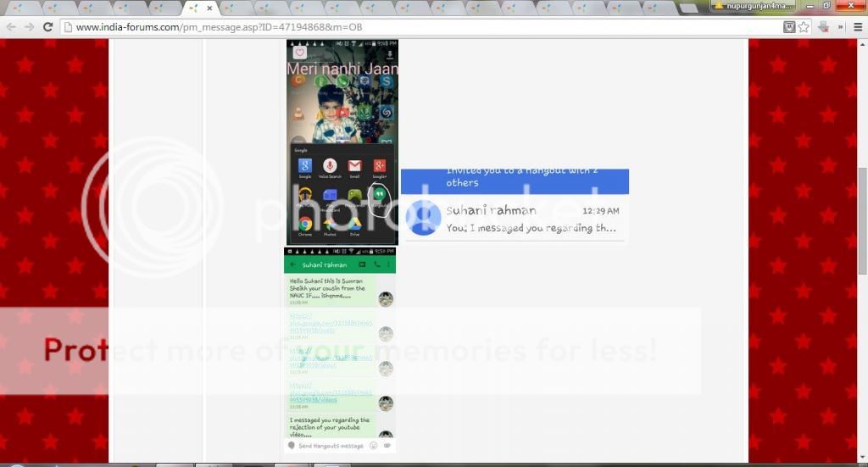The height and width of the screenshot is (467, 868).
Task: Go back to the previous page
Action: [x=10, y=27]
